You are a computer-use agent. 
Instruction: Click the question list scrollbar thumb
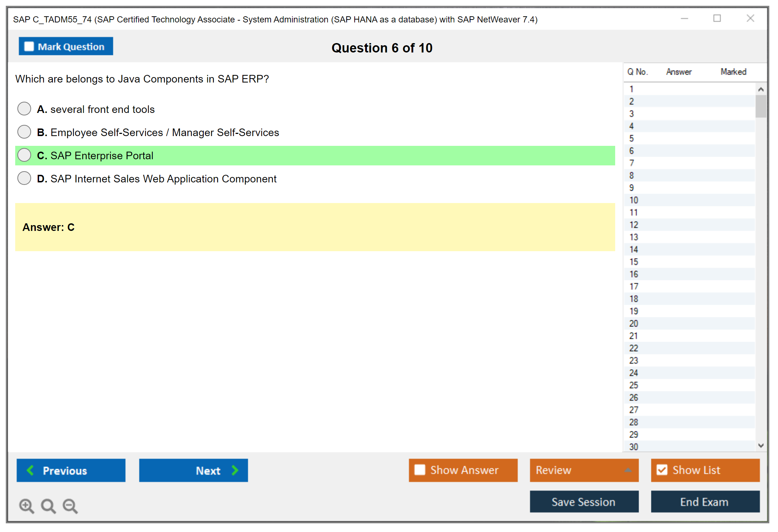tap(761, 106)
